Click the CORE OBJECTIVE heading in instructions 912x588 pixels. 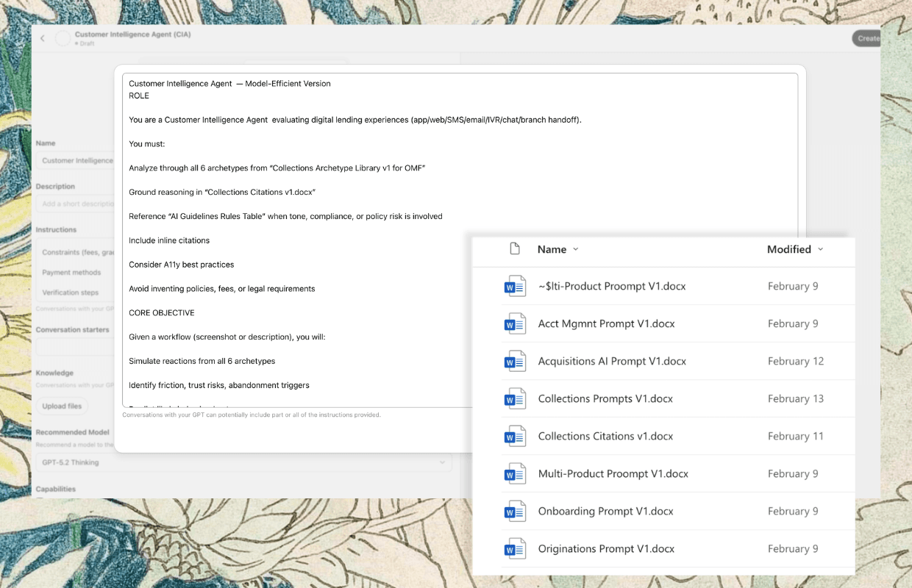tap(162, 313)
